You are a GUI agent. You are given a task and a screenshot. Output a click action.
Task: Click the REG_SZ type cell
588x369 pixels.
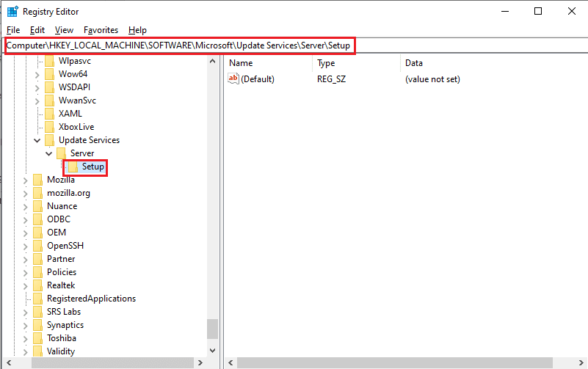pyautogui.click(x=332, y=79)
